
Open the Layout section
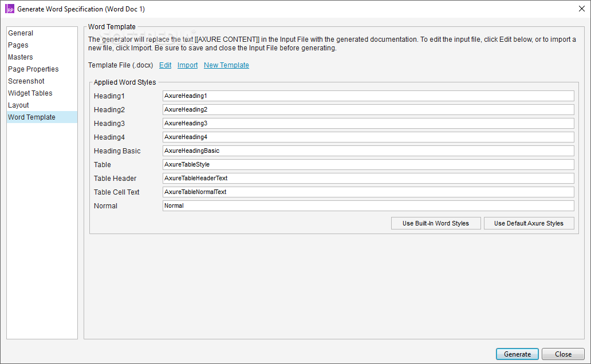pos(42,105)
